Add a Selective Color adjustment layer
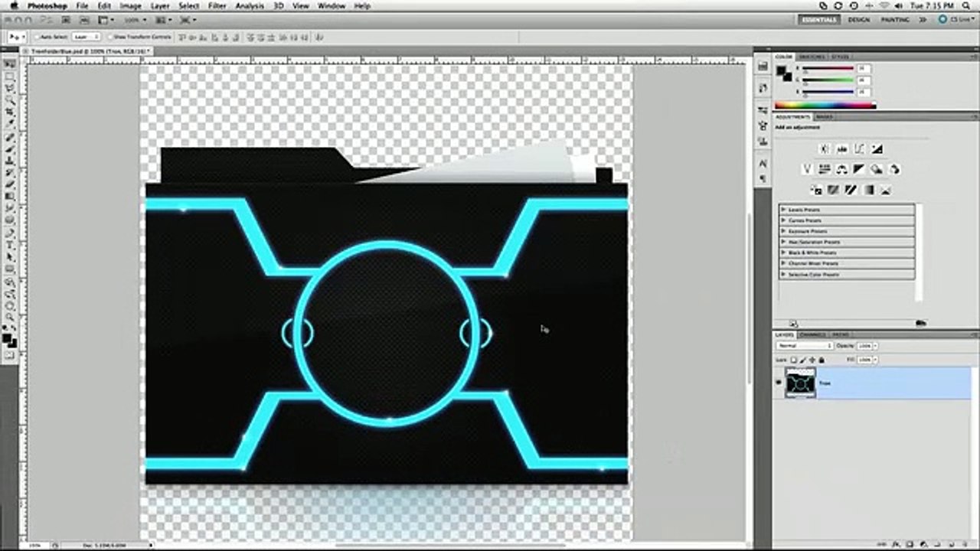Screen dimensions: 980x551 click(x=886, y=190)
